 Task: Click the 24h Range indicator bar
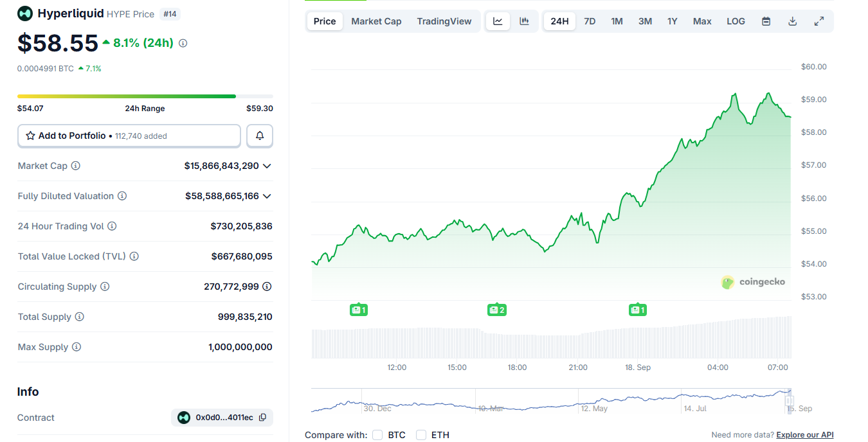click(x=145, y=96)
